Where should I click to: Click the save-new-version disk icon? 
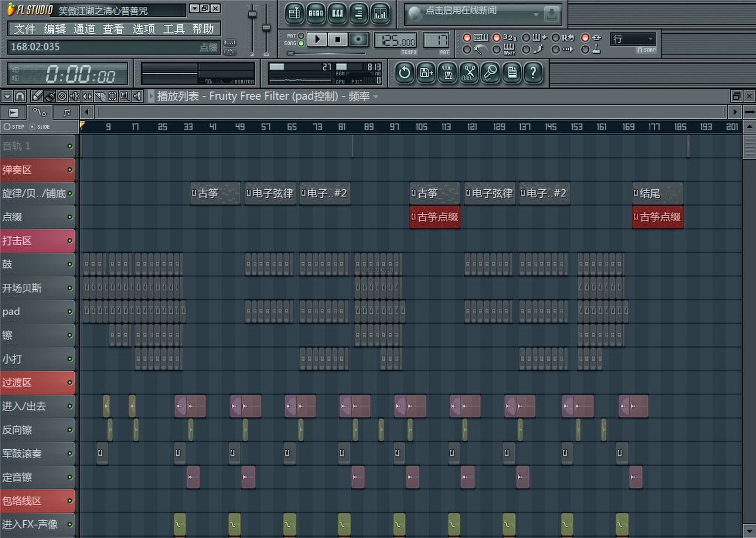[426, 72]
